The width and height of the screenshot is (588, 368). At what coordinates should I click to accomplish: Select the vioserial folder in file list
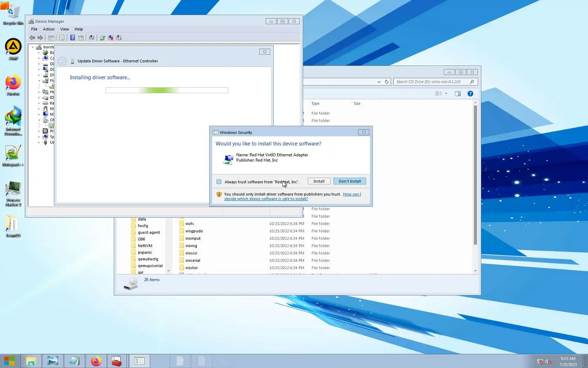(193, 261)
